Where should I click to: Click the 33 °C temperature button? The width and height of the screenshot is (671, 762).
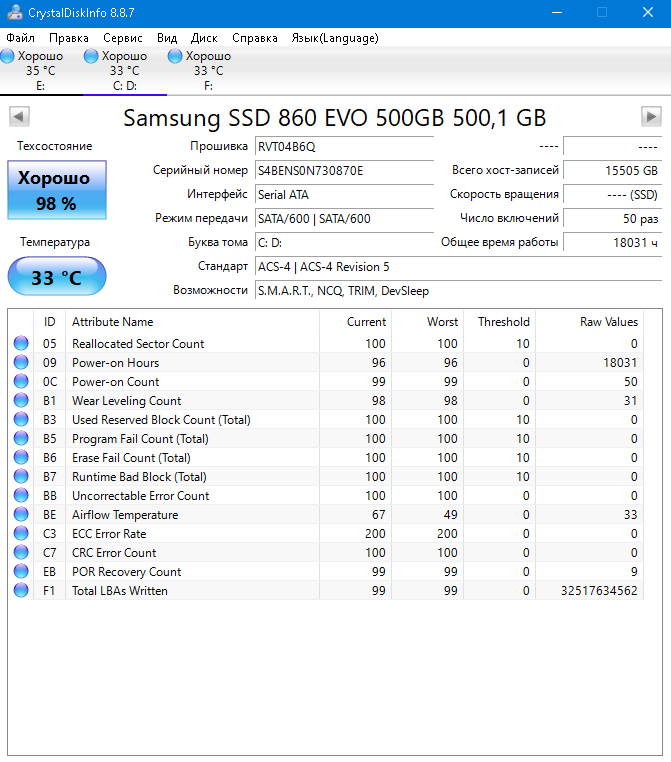[56, 277]
